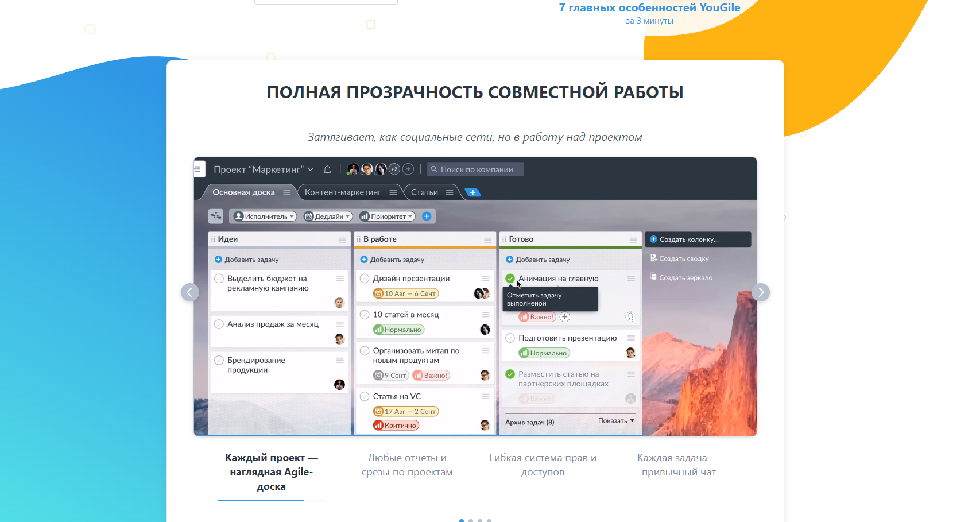Click the Важно! priority sticker on the митап card
This screenshot has height=522, width=980.
click(431, 376)
